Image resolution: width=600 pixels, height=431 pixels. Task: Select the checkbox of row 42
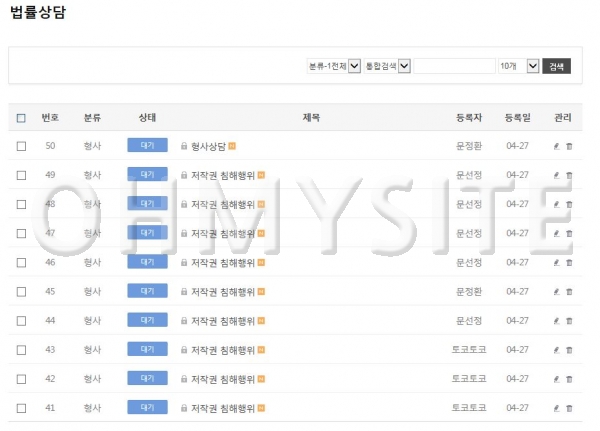(x=22, y=379)
